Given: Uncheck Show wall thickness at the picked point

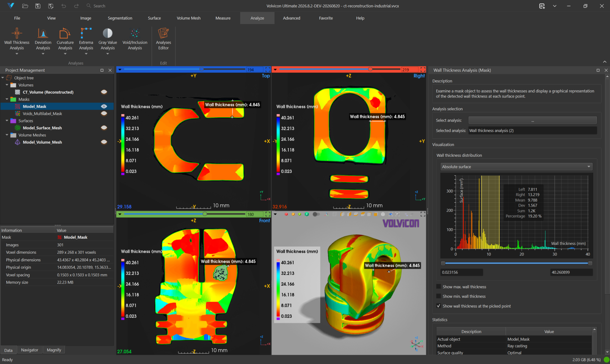Looking at the screenshot, I should [439, 306].
